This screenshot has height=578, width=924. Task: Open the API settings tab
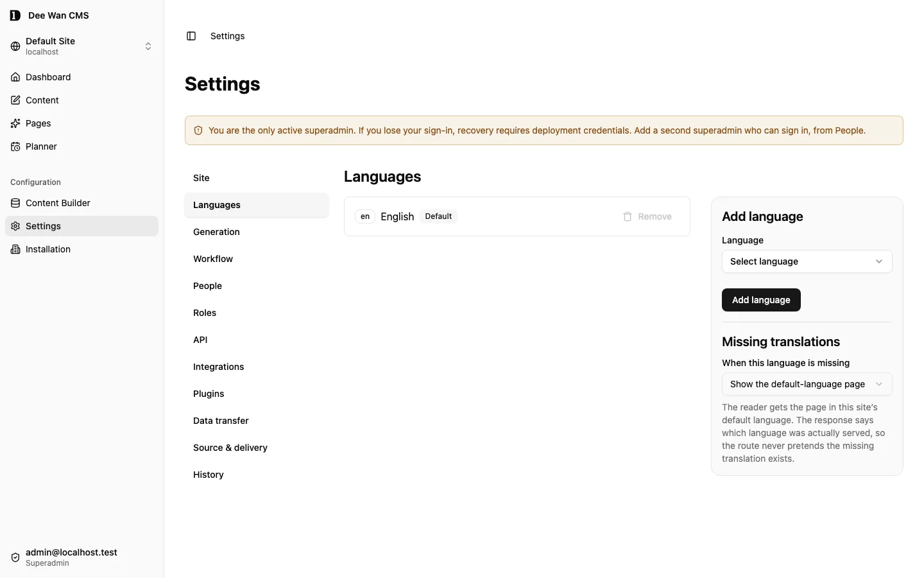pyautogui.click(x=257, y=340)
